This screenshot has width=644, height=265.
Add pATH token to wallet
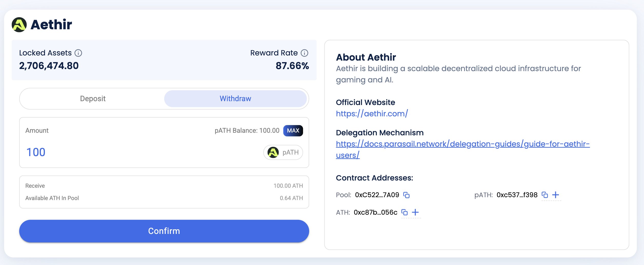pyautogui.click(x=556, y=195)
